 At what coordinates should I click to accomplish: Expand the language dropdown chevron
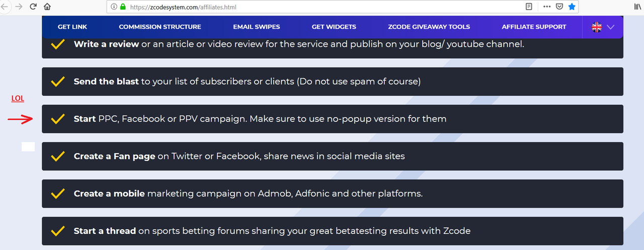(611, 27)
